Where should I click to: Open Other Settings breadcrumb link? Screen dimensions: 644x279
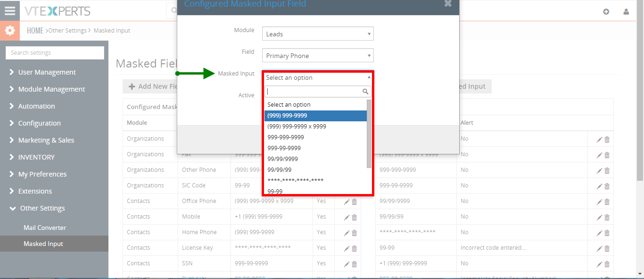67,31
